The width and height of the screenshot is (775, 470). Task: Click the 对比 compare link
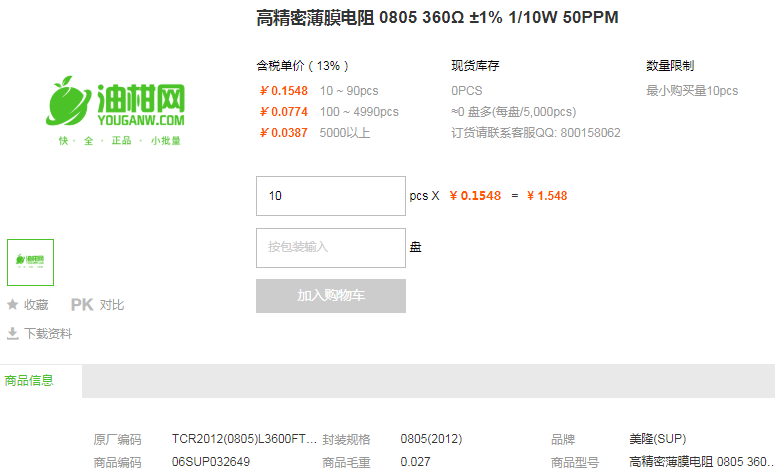pos(112,305)
